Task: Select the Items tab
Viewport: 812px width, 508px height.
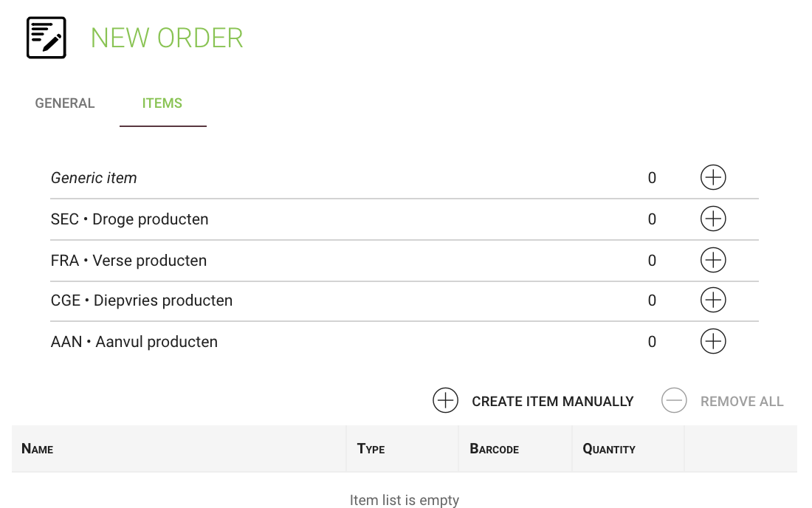Action: (x=162, y=103)
